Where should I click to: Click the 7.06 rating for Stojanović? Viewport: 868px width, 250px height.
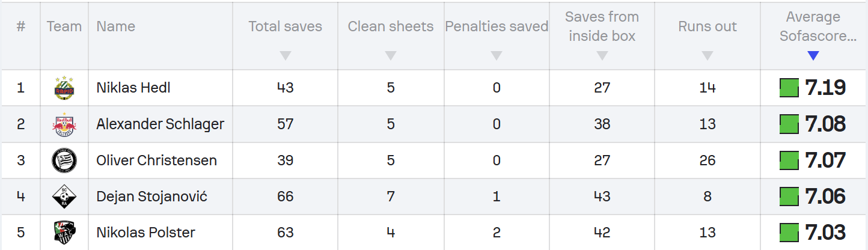[825, 197]
